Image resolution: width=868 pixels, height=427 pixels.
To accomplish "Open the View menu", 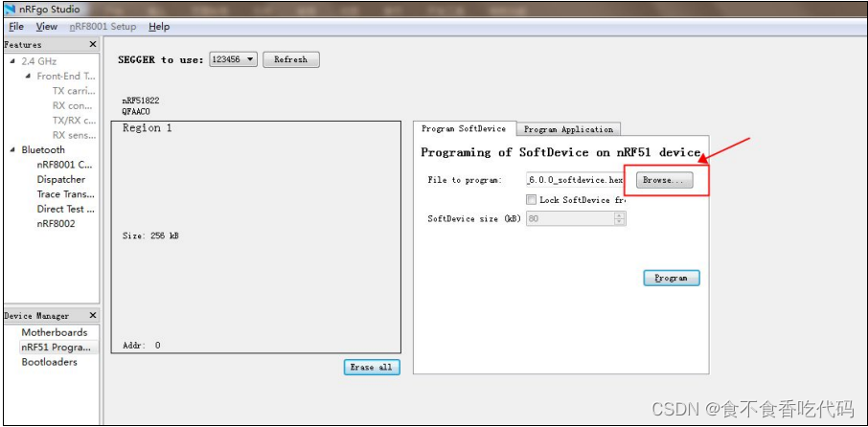I will 47,27.
